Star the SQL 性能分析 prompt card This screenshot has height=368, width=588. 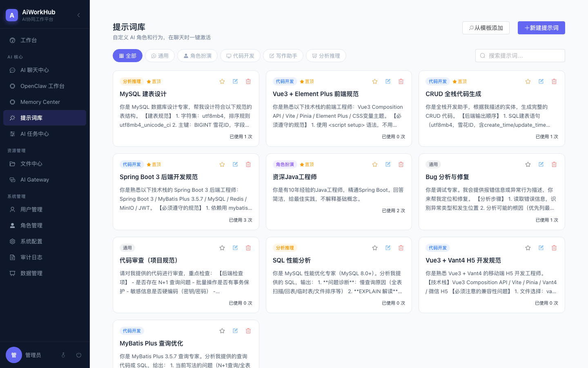coord(375,248)
